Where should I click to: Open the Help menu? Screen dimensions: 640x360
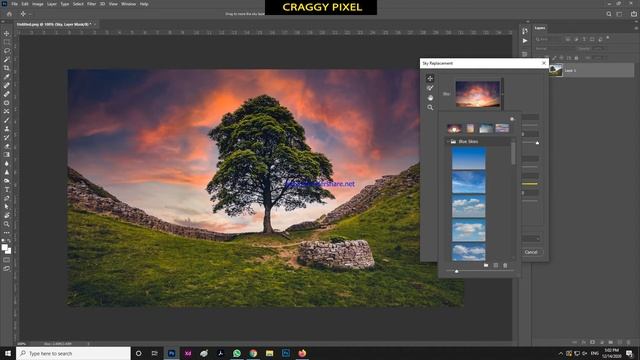click(x=144, y=4)
